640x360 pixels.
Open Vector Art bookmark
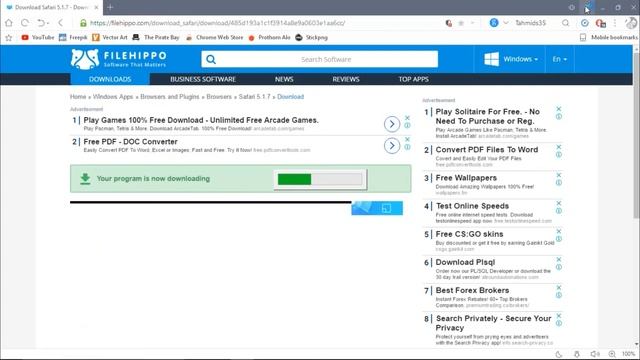pos(110,38)
